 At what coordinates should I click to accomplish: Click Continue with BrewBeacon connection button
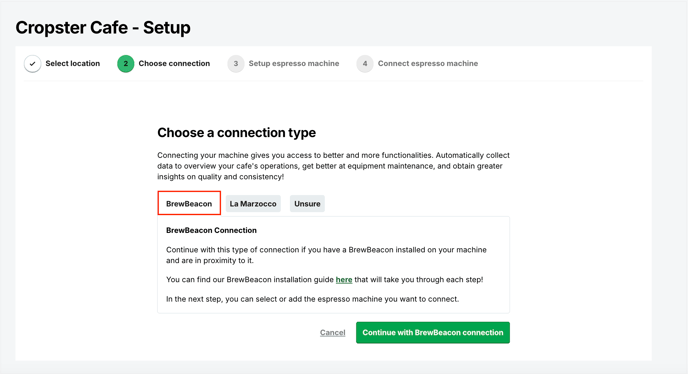coord(433,332)
